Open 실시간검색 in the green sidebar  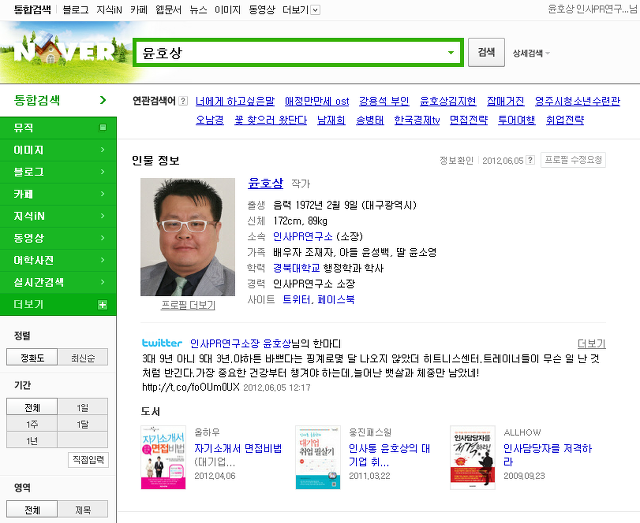coord(58,282)
